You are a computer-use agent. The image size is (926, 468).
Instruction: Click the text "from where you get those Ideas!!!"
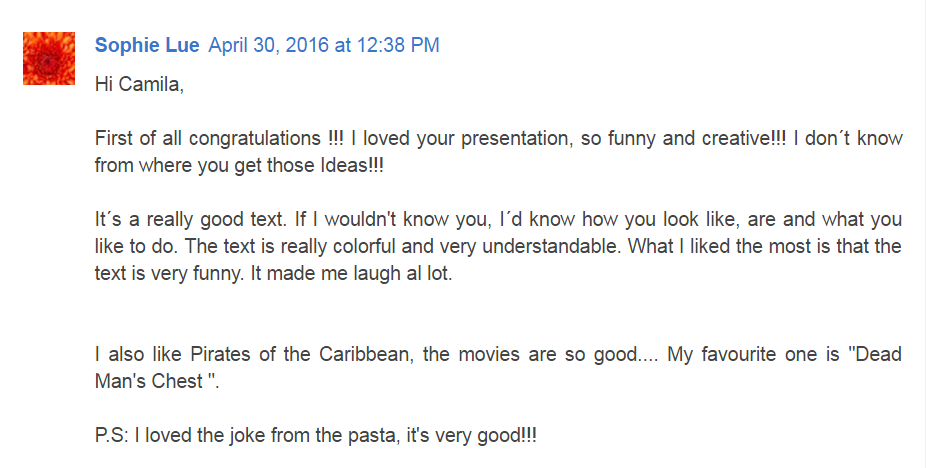[239, 165]
